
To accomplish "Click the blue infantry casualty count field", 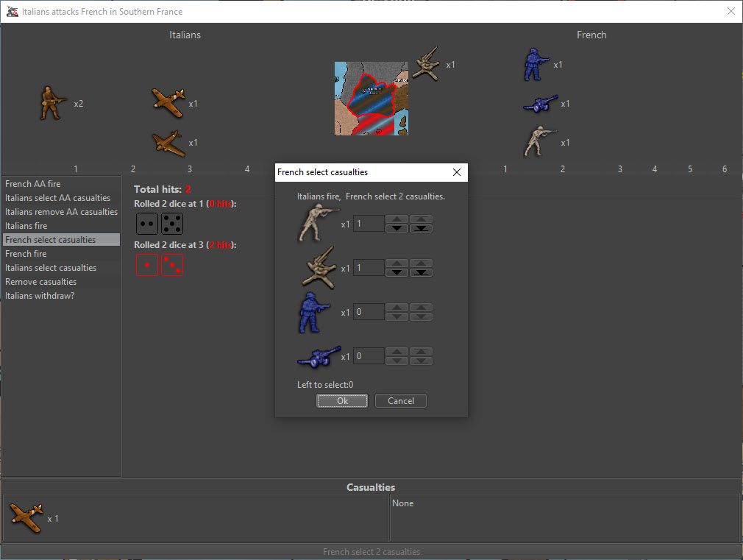I will (369, 312).
